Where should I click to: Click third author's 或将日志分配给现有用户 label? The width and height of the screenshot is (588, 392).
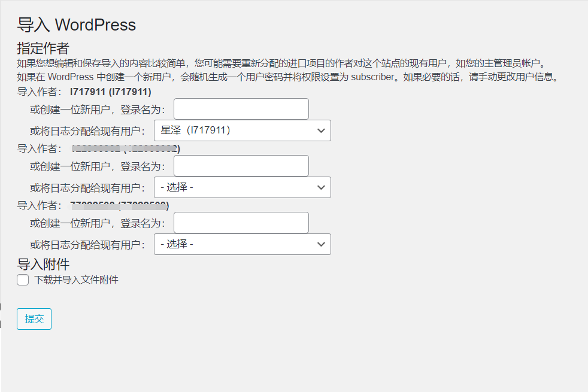point(88,245)
